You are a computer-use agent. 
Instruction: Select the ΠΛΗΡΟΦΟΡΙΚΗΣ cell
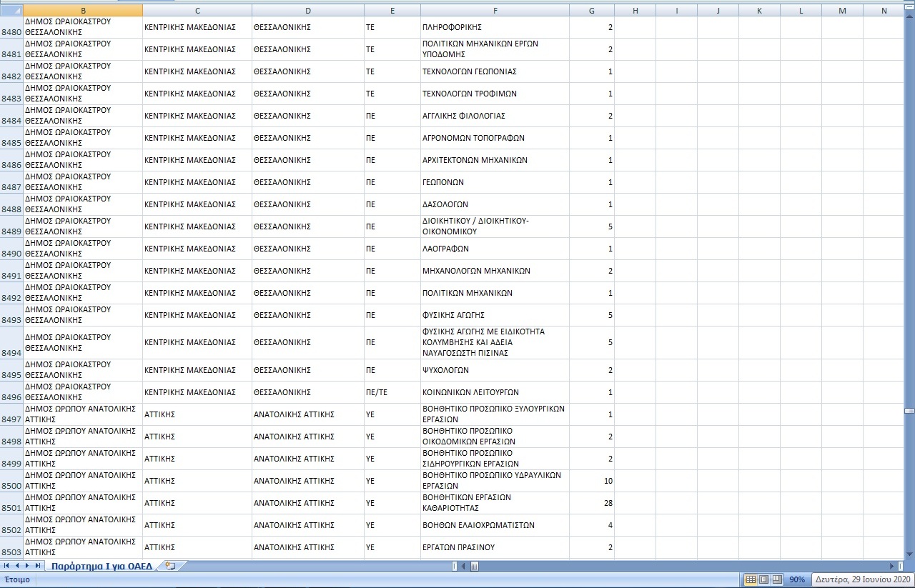coord(495,27)
